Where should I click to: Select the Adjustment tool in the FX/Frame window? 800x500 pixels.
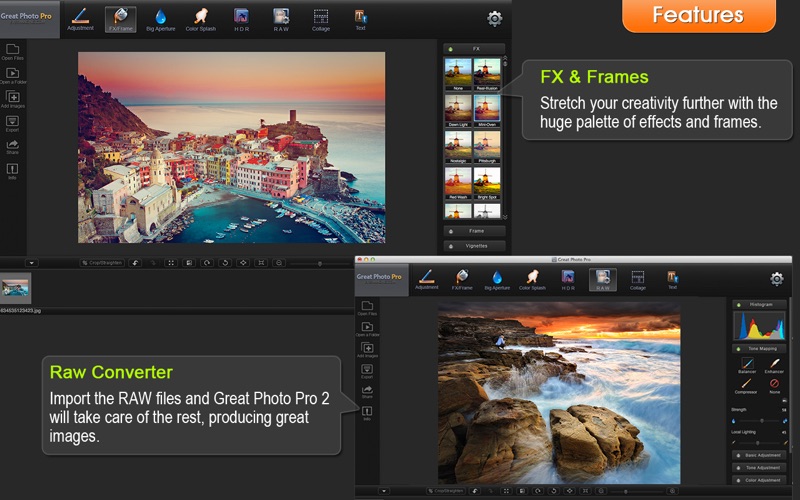pos(80,19)
